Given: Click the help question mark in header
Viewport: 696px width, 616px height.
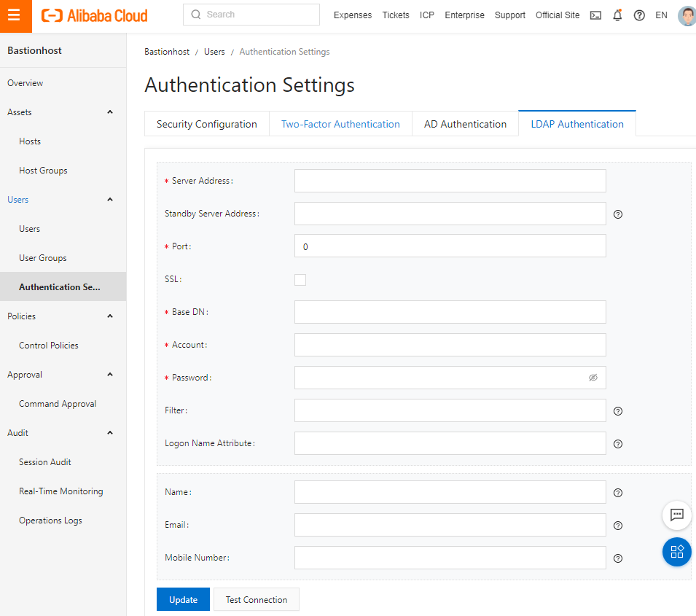Looking at the screenshot, I should coord(638,15).
